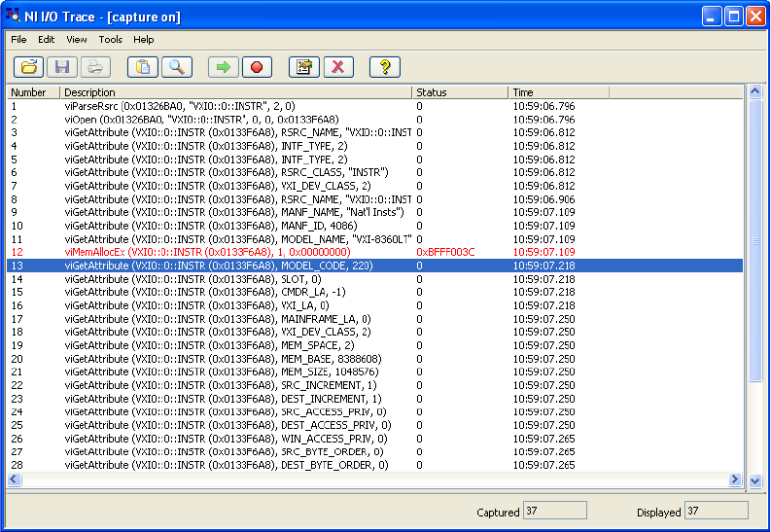The width and height of the screenshot is (771, 532).
Task: Select the VXI_LA, 0 row
Action: [374, 305]
